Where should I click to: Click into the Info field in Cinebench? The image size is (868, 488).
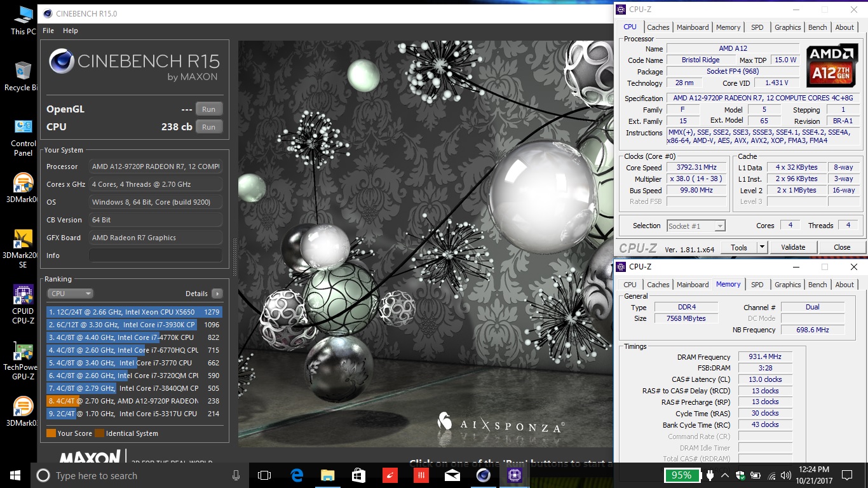(x=156, y=255)
